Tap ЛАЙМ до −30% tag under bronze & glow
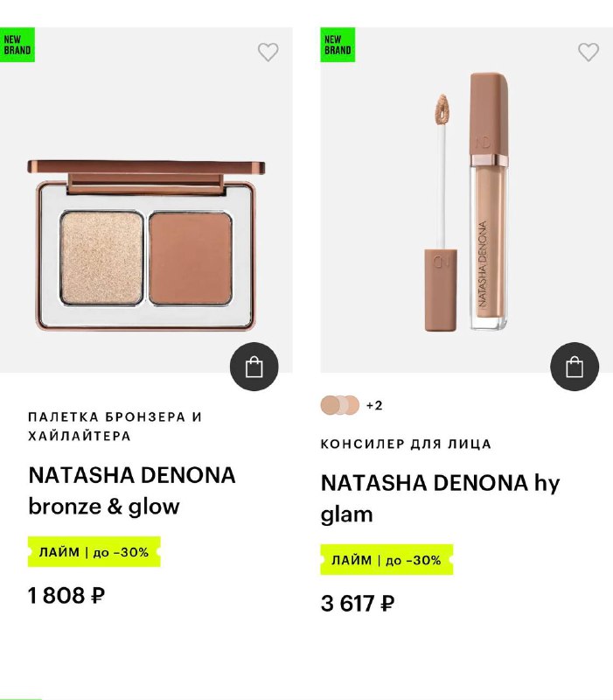613x700 pixels. click(x=94, y=552)
